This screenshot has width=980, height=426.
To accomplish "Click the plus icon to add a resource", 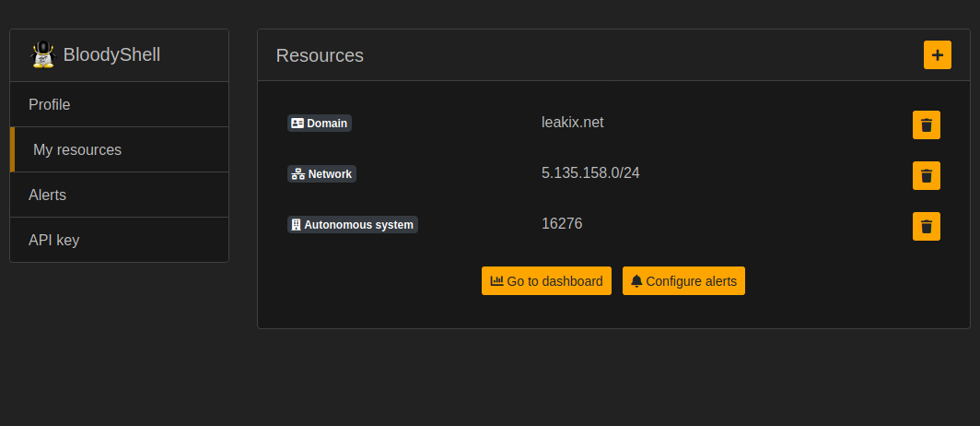I will (x=937, y=55).
